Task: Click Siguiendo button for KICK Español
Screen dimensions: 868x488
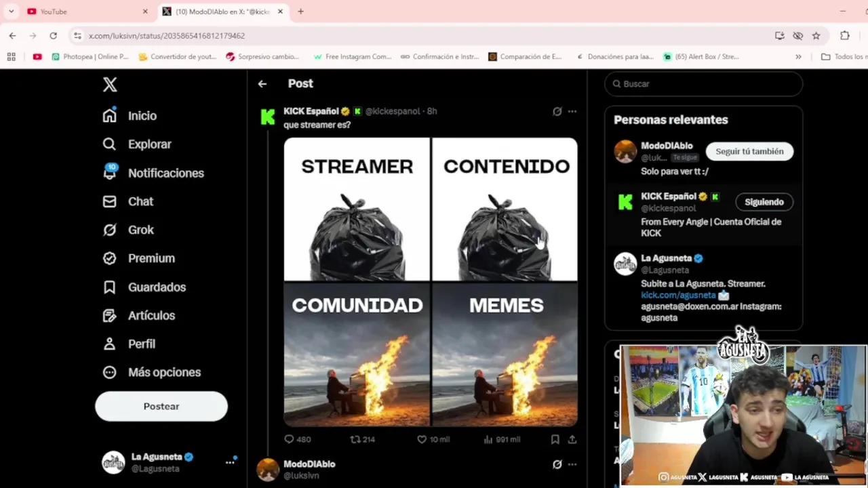Action: [764, 202]
